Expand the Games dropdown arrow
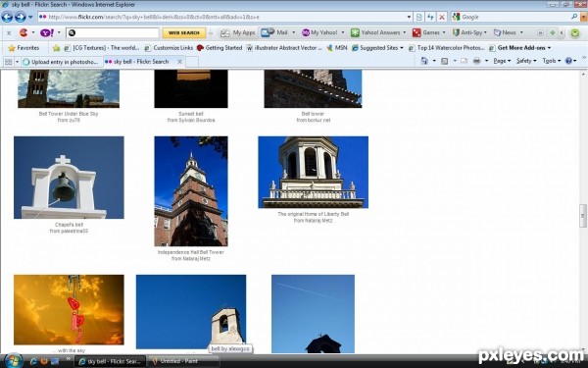This screenshot has height=368, width=588. click(x=444, y=32)
